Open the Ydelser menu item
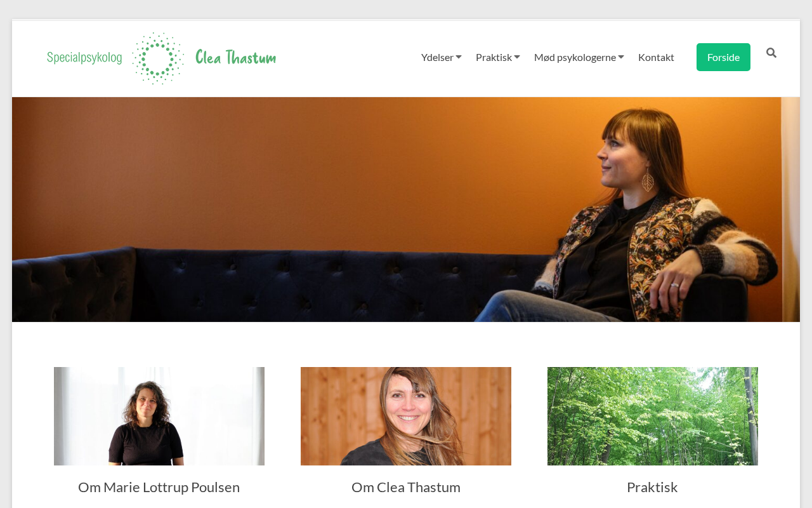The height and width of the screenshot is (508, 812). click(x=437, y=57)
